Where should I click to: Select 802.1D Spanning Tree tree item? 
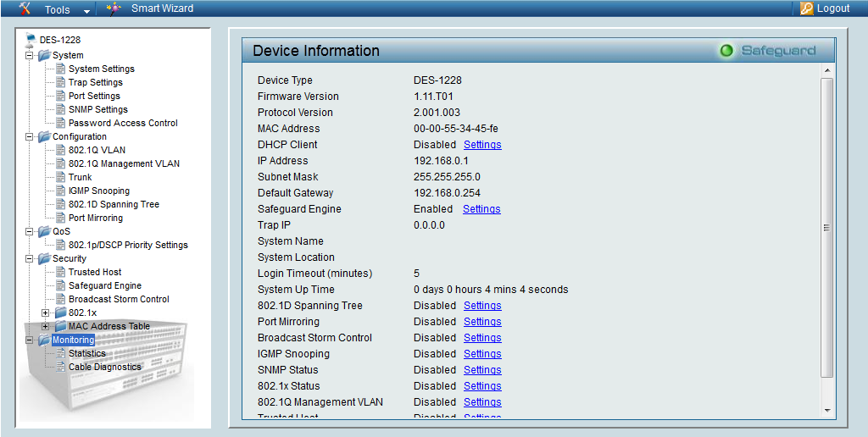click(114, 204)
